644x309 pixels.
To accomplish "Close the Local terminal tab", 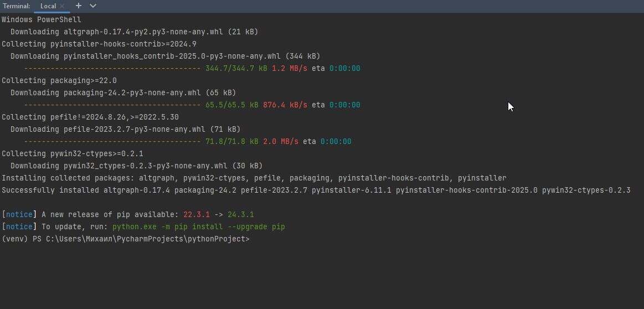I will tap(62, 6).
